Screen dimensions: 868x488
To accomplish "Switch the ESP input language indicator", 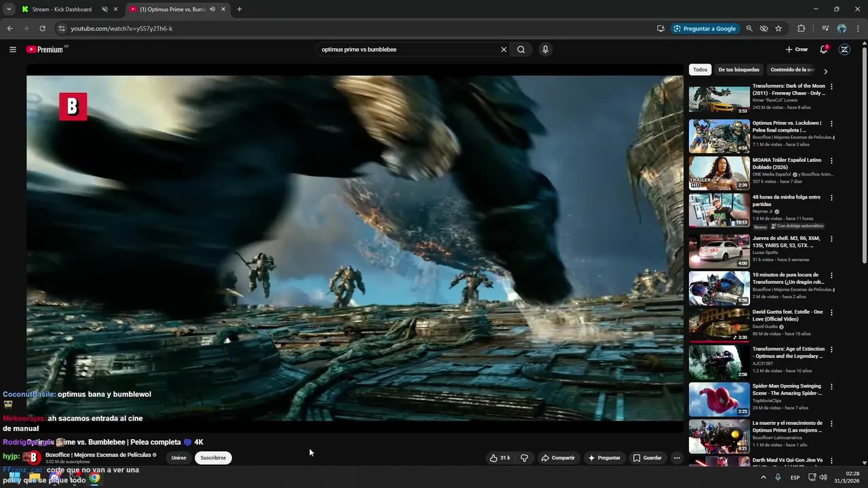I will click(795, 477).
